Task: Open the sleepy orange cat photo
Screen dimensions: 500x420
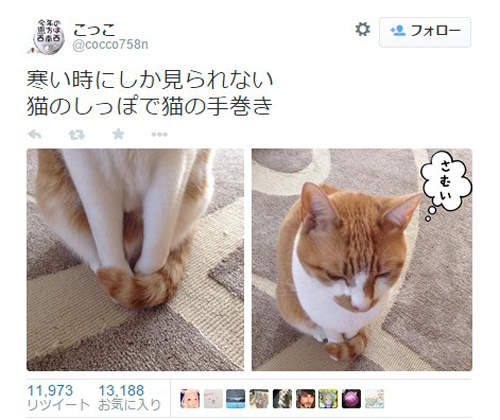Action: pyautogui.click(x=362, y=260)
